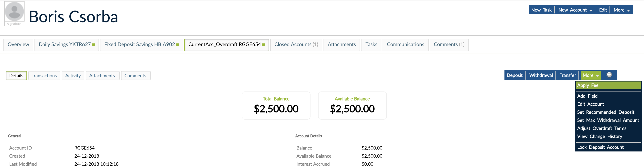Switch to the Closed Accounts tab
Screen dimensions: 644x168
click(296, 44)
